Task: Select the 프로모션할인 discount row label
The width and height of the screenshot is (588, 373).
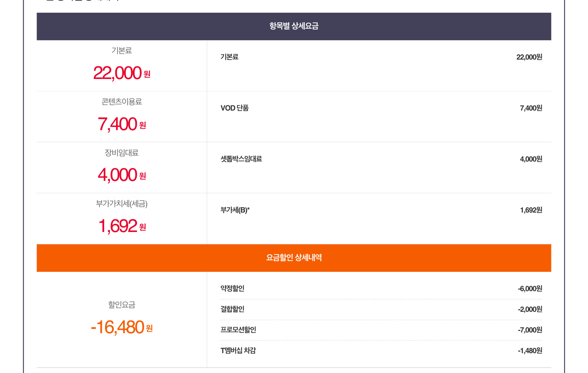Action: [x=238, y=330]
